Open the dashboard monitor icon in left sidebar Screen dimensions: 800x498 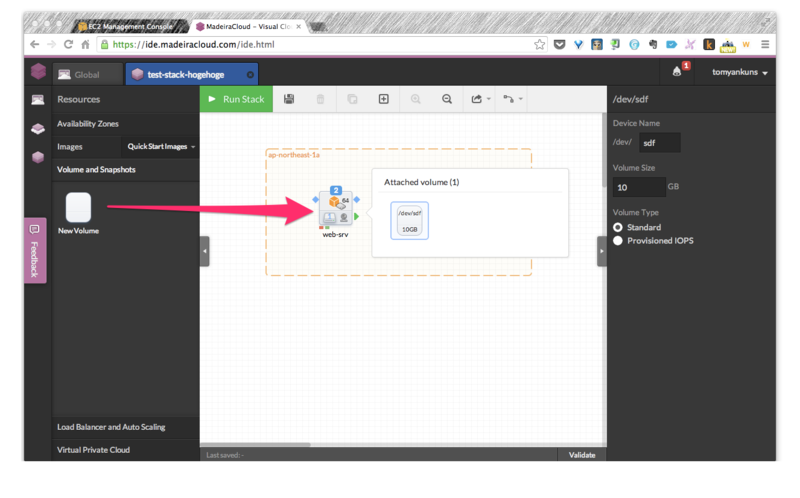[x=38, y=99]
